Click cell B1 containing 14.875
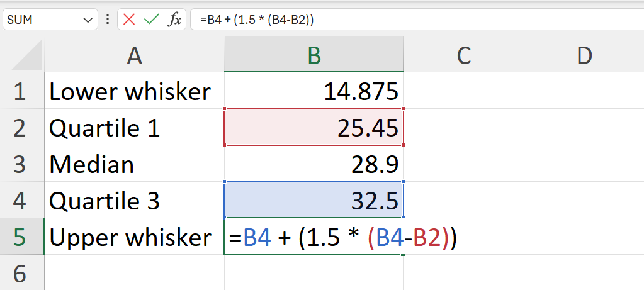644x290 pixels. click(314, 91)
